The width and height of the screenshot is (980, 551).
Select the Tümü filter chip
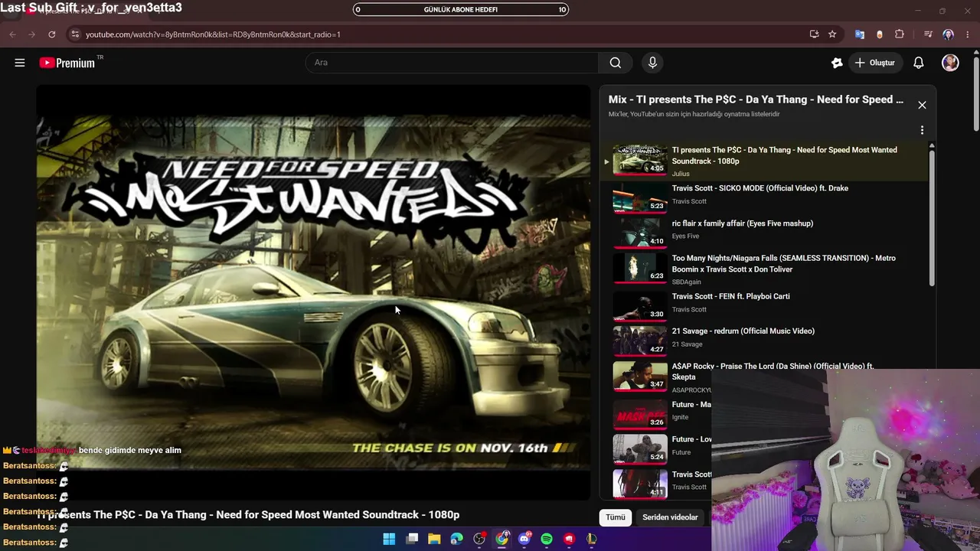[x=616, y=517]
